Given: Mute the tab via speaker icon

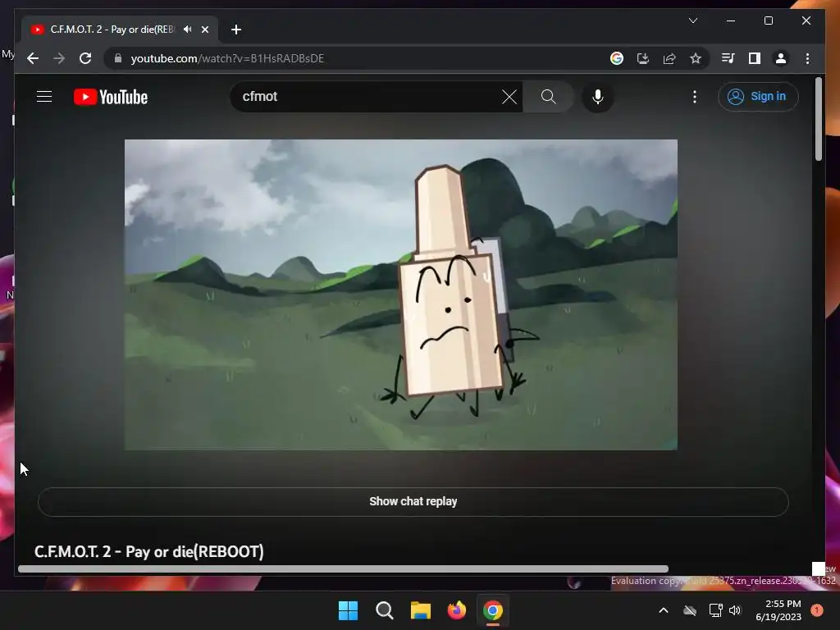Looking at the screenshot, I should click(x=187, y=30).
